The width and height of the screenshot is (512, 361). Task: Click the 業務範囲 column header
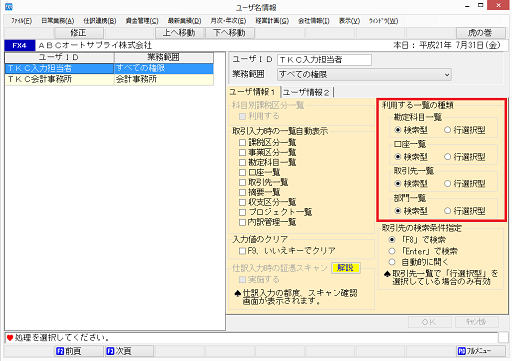pyautogui.click(x=164, y=57)
